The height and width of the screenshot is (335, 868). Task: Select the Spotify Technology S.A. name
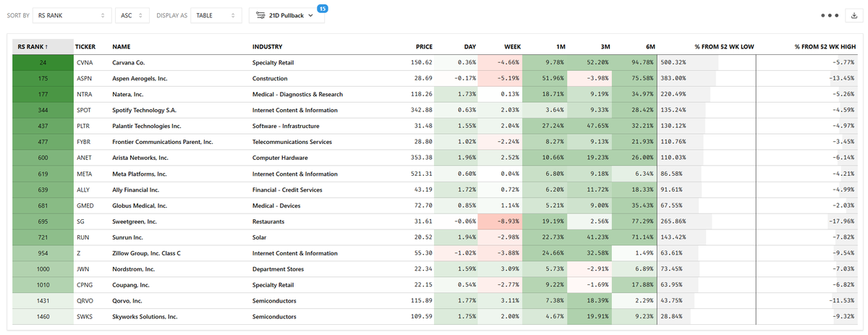(x=145, y=110)
